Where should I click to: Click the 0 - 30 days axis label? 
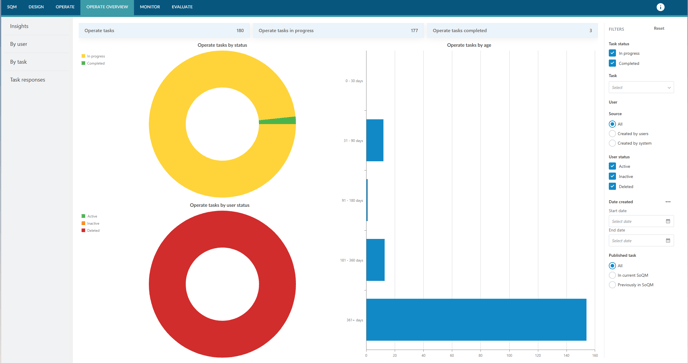(354, 81)
